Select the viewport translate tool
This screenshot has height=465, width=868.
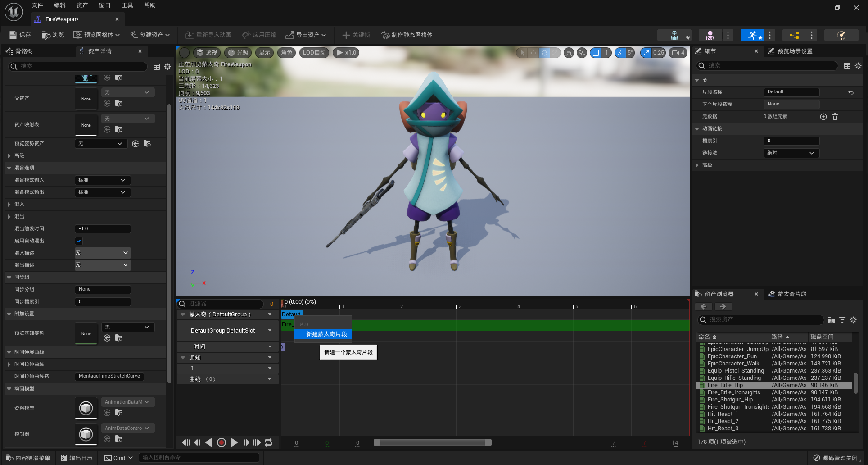pyautogui.click(x=533, y=53)
